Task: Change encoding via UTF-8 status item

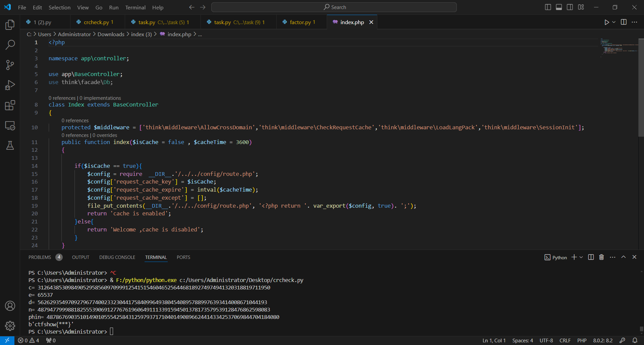Action: coord(546,340)
